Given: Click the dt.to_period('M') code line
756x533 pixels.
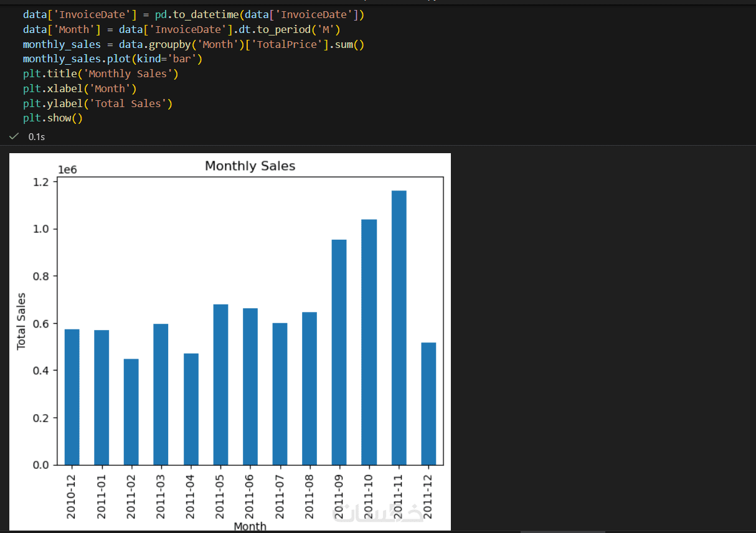Looking at the screenshot, I should tap(182, 29).
